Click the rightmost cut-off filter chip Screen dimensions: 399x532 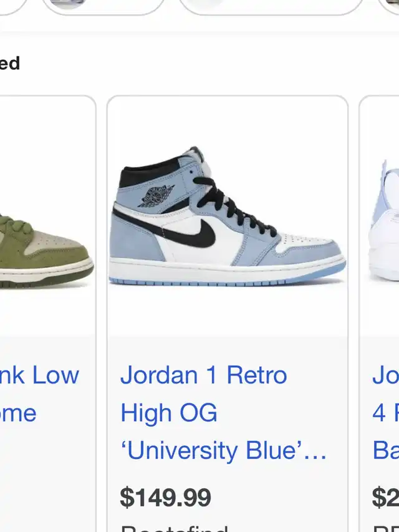388,7
